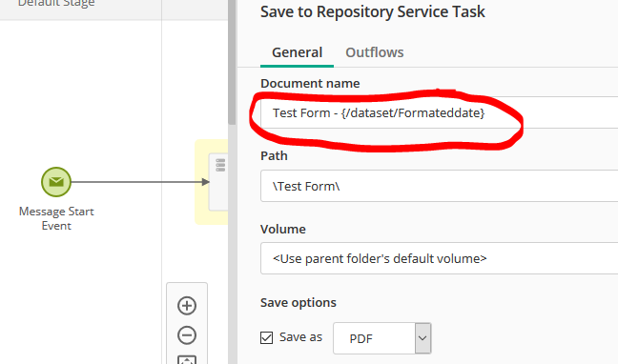Click the Save options heading

click(299, 303)
